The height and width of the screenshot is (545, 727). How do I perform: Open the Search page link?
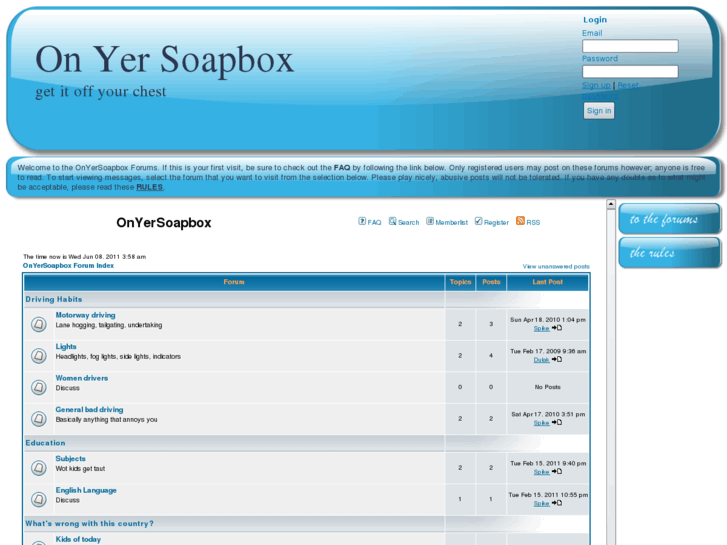pyautogui.click(x=408, y=223)
